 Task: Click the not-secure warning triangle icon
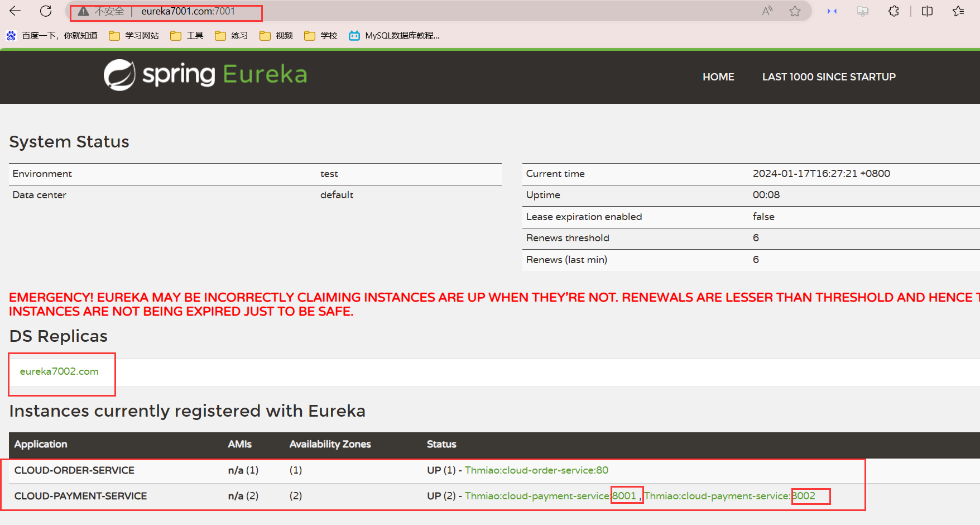(x=83, y=11)
